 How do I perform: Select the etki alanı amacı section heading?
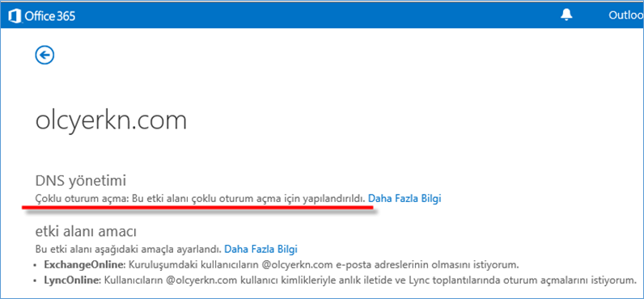[x=86, y=232]
